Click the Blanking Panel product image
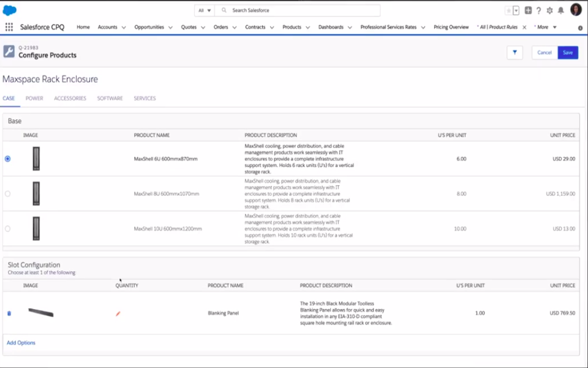Viewport: 588px width, 368px height. (x=41, y=312)
